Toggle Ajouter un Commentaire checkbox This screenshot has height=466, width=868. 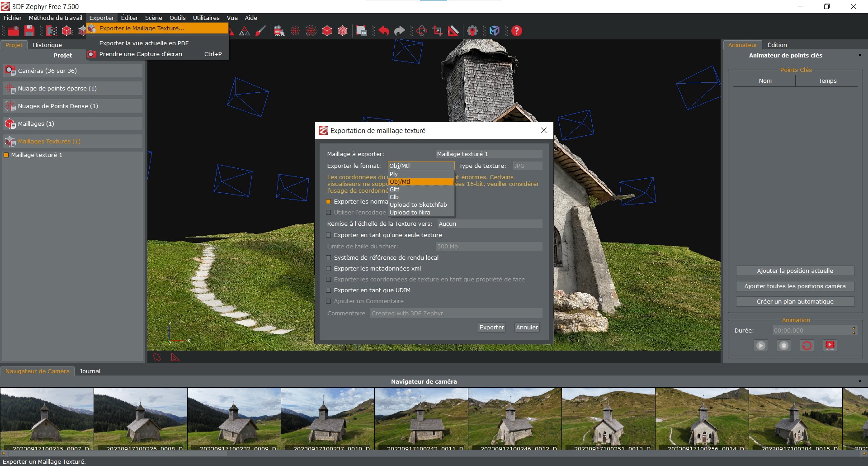coord(329,301)
